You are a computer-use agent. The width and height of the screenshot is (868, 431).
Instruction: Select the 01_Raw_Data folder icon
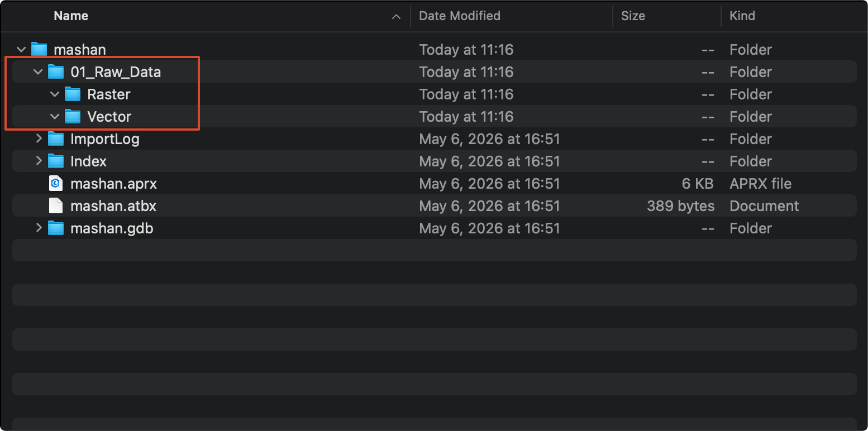tap(56, 72)
